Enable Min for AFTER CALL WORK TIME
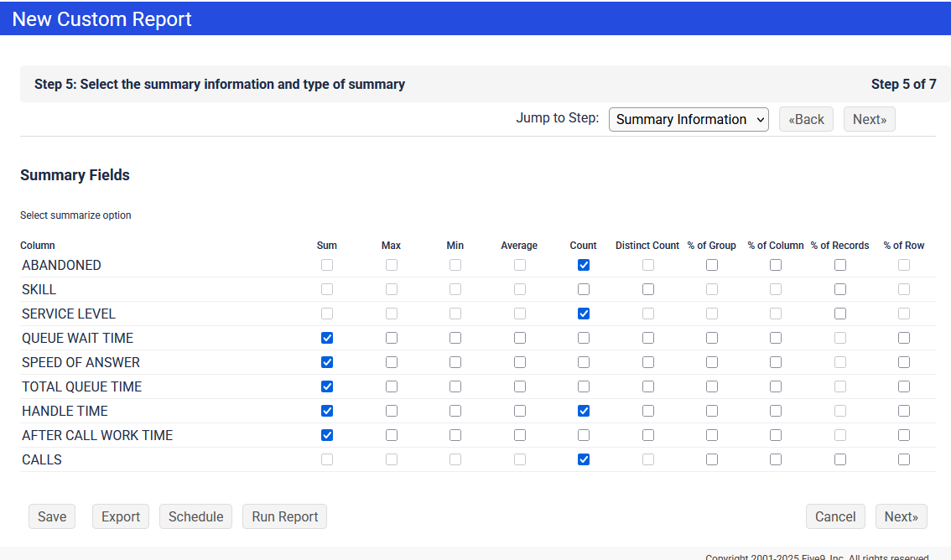The width and height of the screenshot is (951, 560). (455, 435)
